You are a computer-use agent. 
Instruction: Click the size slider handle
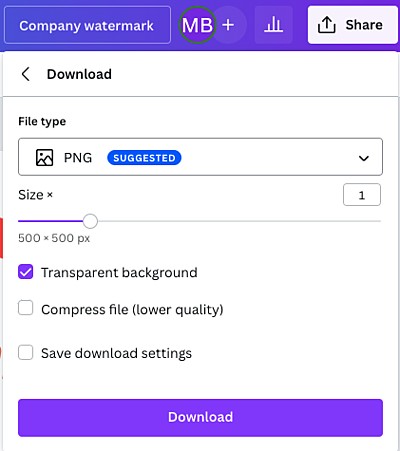(90, 221)
